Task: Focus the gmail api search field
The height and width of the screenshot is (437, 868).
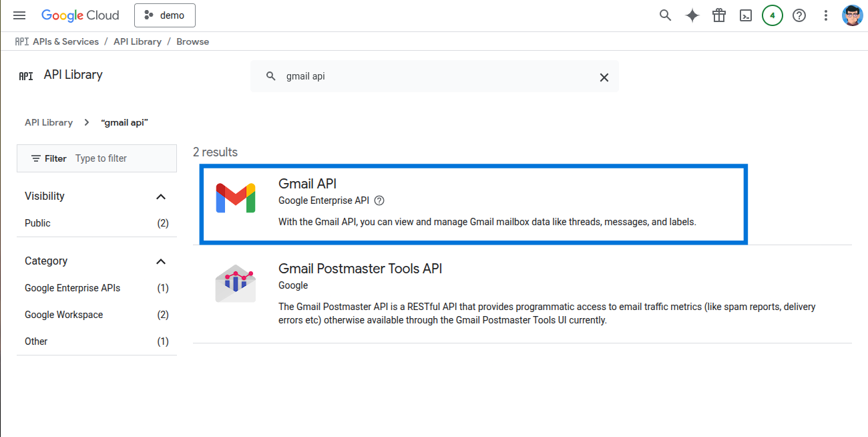Action: tap(435, 76)
